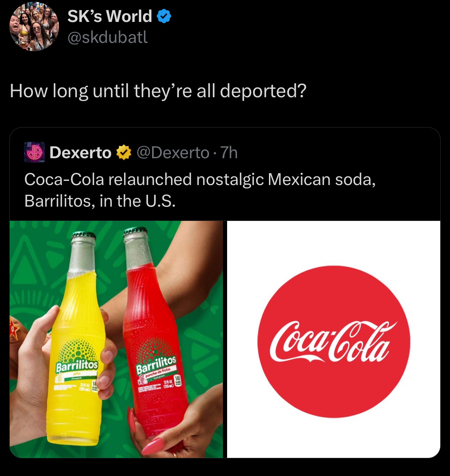Open the Coca-Cola logo image

point(333,339)
